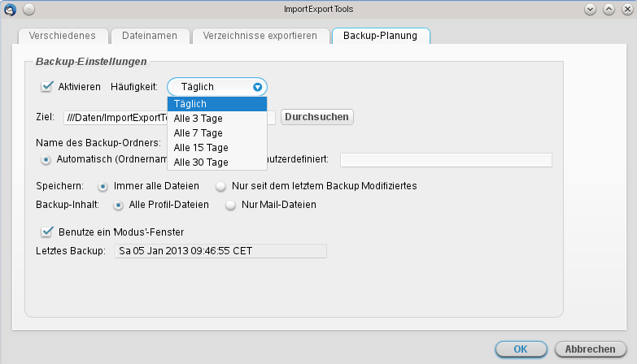Select the Alle Profil-Dateien option
637x364 pixels.
pyautogui.click(x=119, y=205)
